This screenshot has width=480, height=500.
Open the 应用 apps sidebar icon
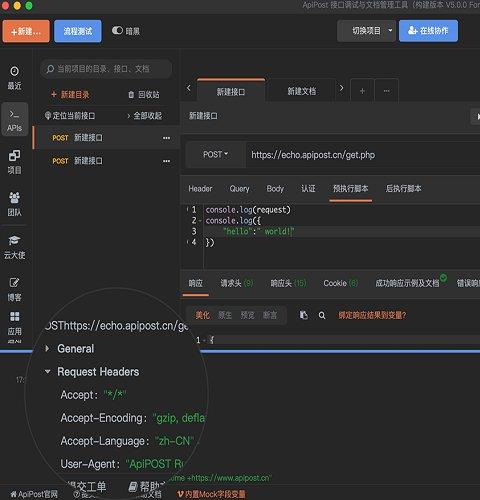(x=14, y=323)
